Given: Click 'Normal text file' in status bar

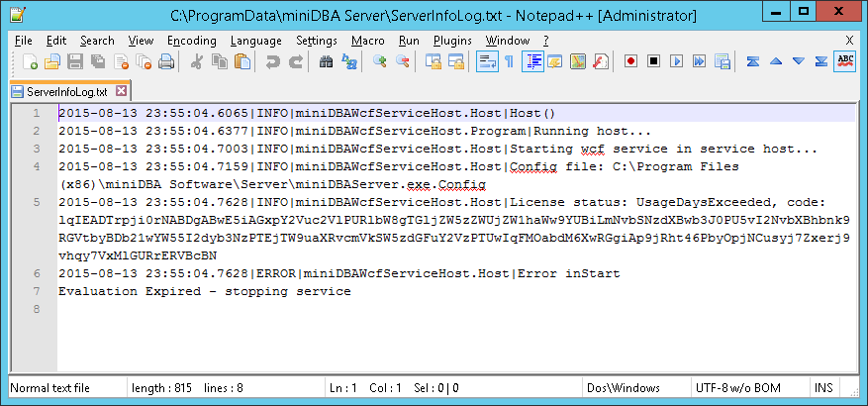Looking at the screenshot, I should click(49, 388).
